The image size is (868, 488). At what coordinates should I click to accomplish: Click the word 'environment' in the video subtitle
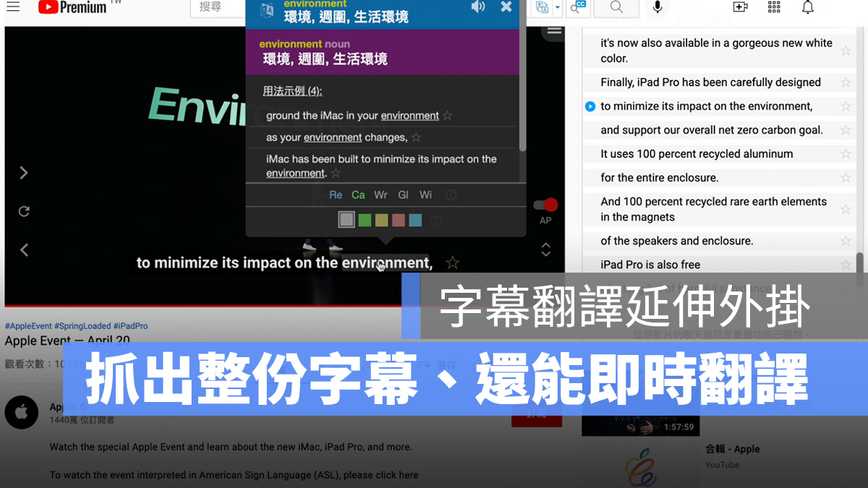click(x=386, y=263)
